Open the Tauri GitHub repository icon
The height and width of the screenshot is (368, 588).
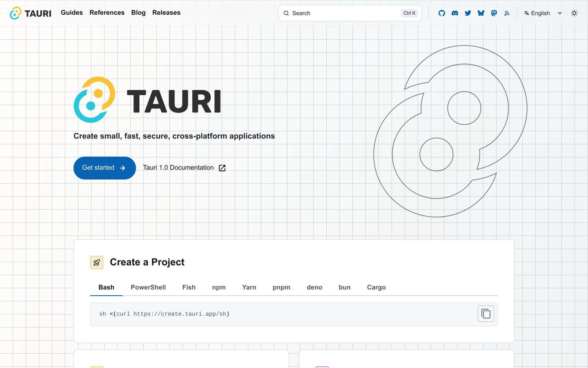click(442, 13)
